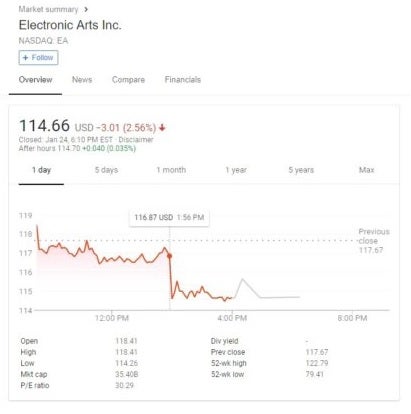Follow Electronic Arts stock
The width and height of the screenshot is (411, 414).
click(x=38, y=58)
